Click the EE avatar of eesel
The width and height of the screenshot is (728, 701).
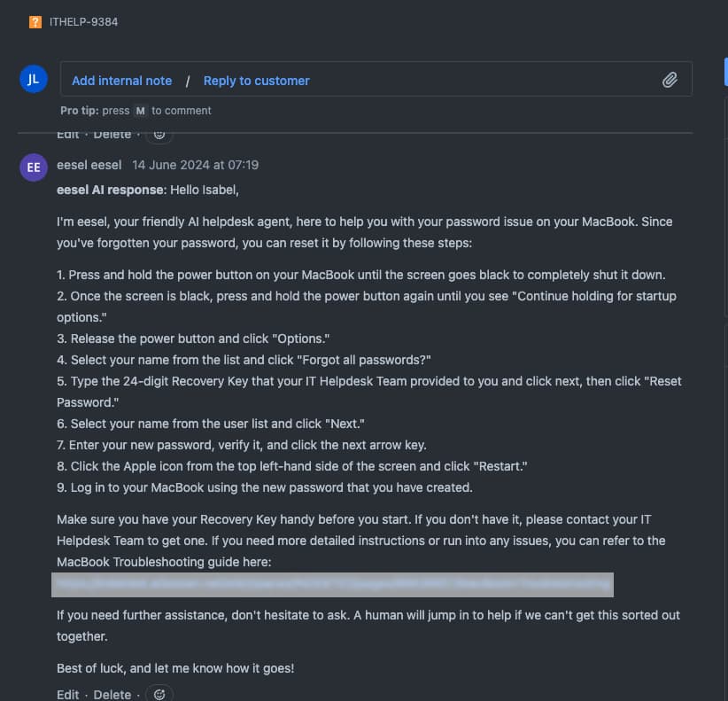[x=34, y=167]
